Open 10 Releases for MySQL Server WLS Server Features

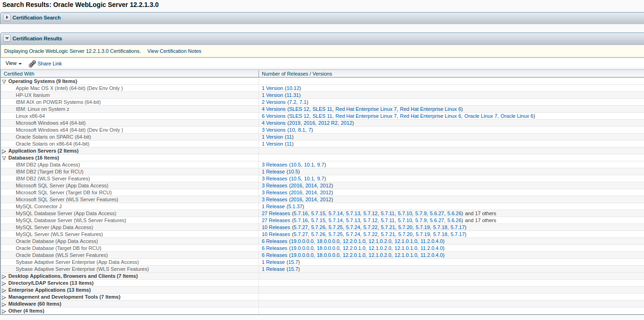pyautogui.click(x=276, y=234)
